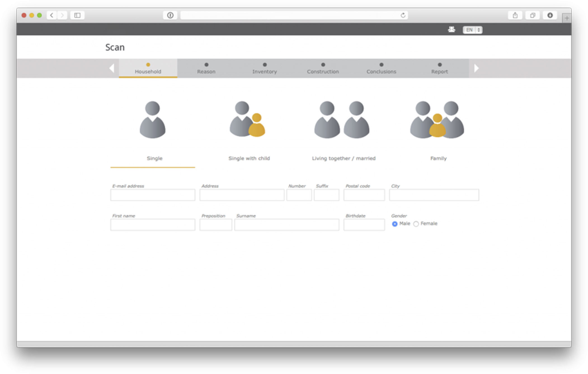Viewport: 588px width, 374px height.
Task: Click the Conclusions step progress dot
Action: [381, 64]
